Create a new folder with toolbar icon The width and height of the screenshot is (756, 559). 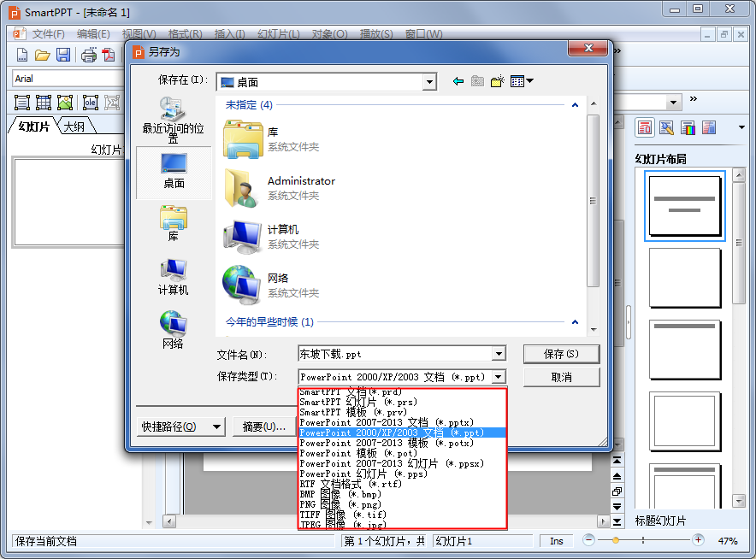pos(498,81)
